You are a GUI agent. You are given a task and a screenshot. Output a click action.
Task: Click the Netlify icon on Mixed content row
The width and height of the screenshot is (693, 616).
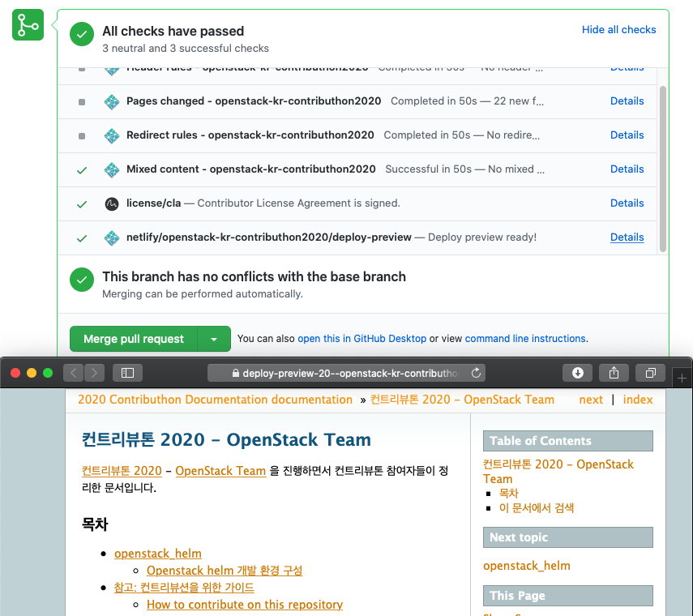[112, 169]
